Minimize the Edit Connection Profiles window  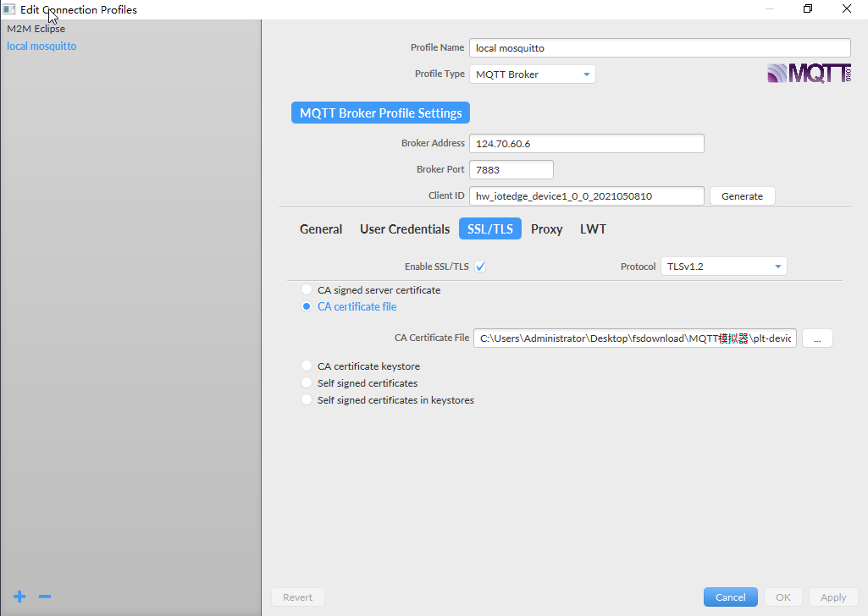click(x=770, y=8)
